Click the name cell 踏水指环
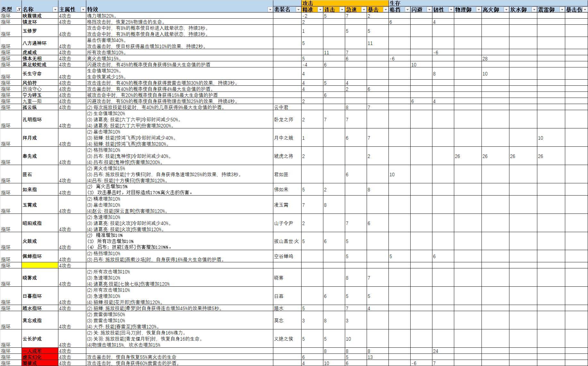588x366 pixels. click(x=40, y=308)
